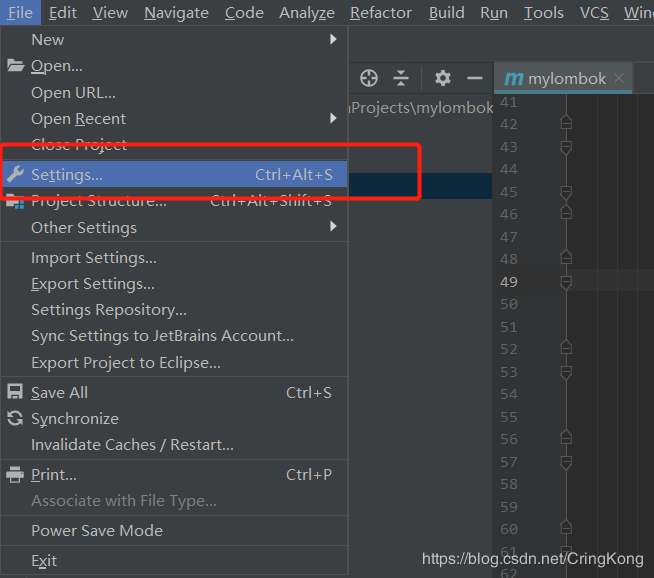Screen dimensions: 654x578
Task: Open the Run menu
Action: 494,13
